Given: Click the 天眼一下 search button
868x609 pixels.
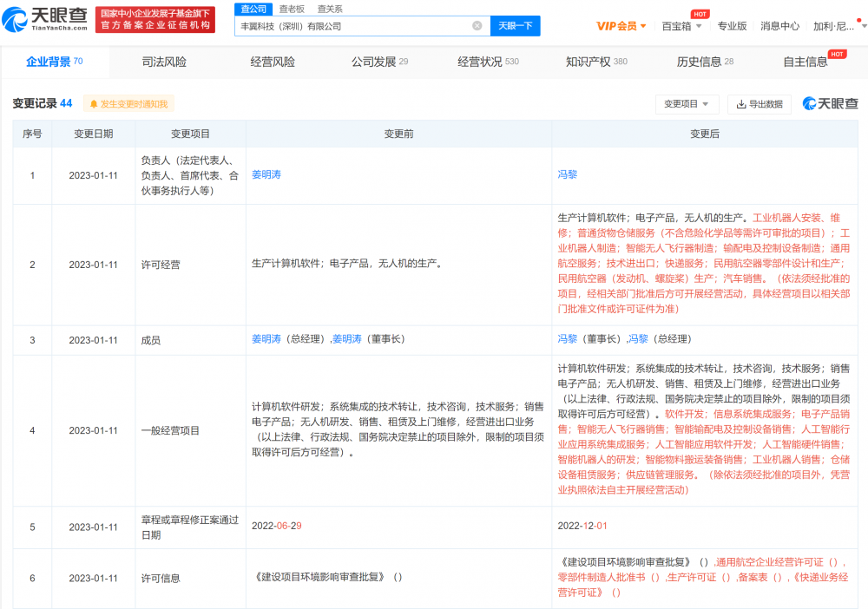Looking at the screenshot, I should point(515,26).
